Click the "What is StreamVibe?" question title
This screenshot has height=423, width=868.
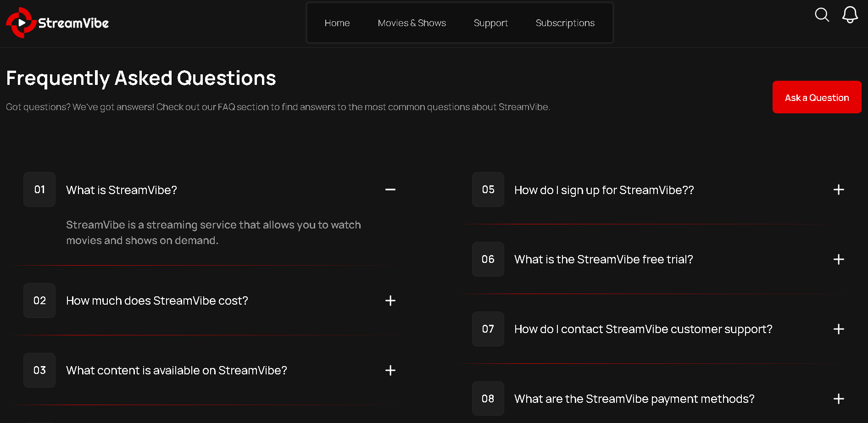click(x=122, y=190)
